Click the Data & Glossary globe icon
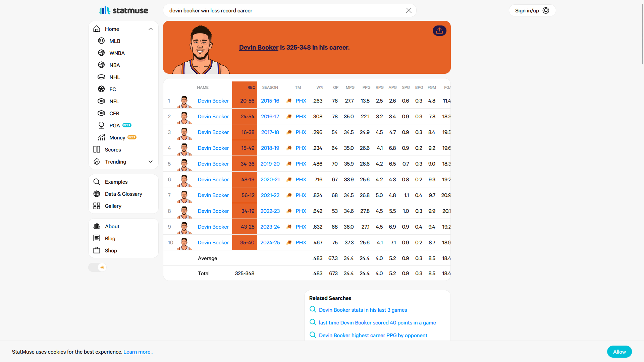 point(97,194)
